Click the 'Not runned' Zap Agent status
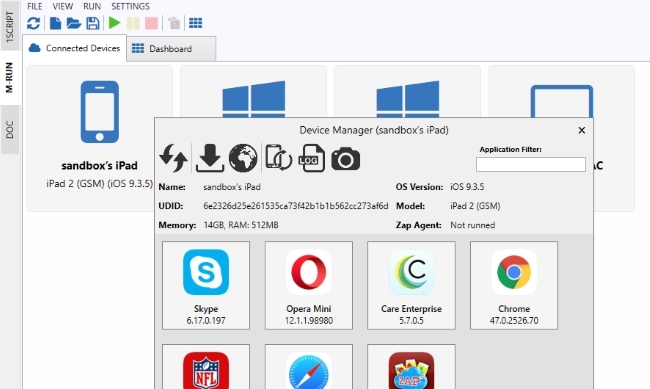The width and height of the screenshot is (650, 389). 473,225
